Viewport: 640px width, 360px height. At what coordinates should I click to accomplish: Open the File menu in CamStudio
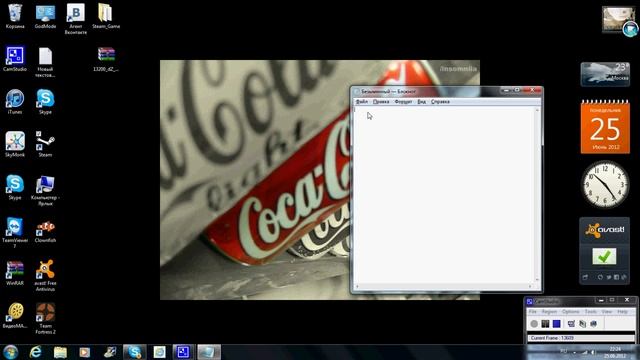pos(533,312)
